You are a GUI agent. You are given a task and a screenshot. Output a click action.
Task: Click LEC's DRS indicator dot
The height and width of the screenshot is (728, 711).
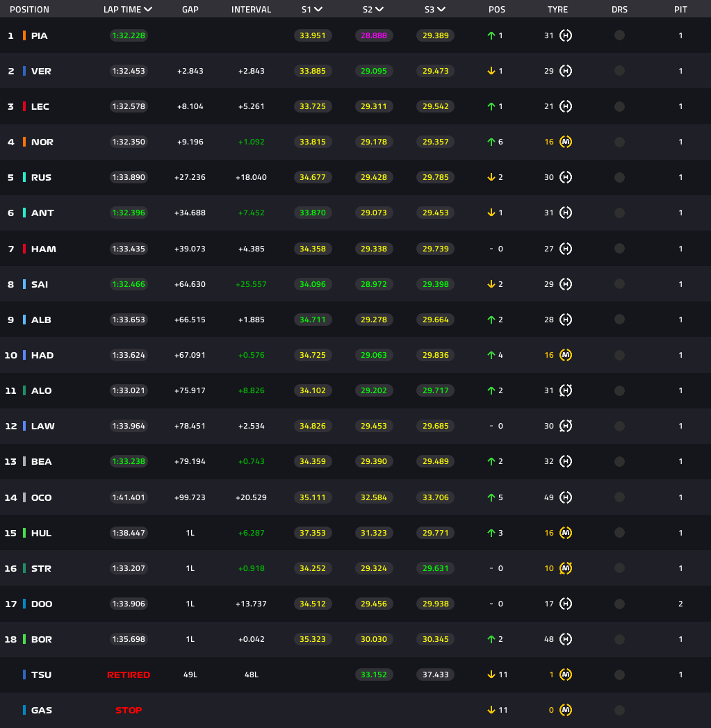pos(619,106)
